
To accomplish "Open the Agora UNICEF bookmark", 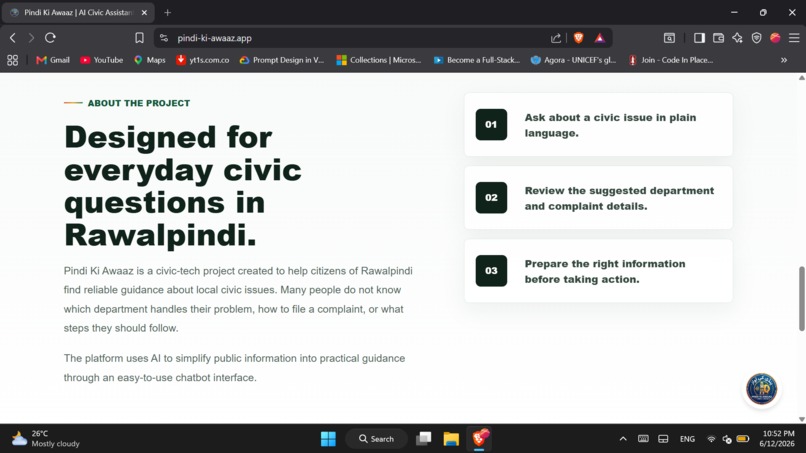I will click(x=573, y=60).
